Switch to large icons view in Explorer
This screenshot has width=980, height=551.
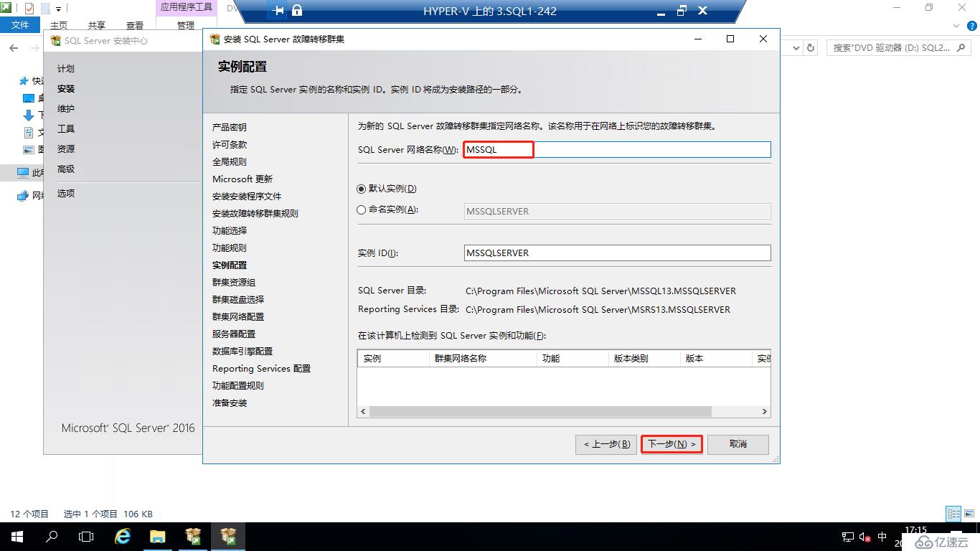969,514
